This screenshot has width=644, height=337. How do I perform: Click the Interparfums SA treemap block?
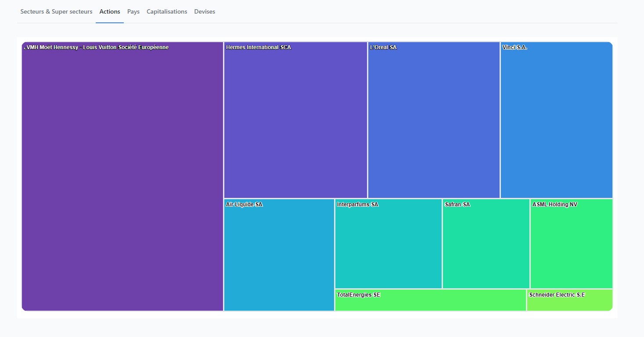(x=389, y=244)
